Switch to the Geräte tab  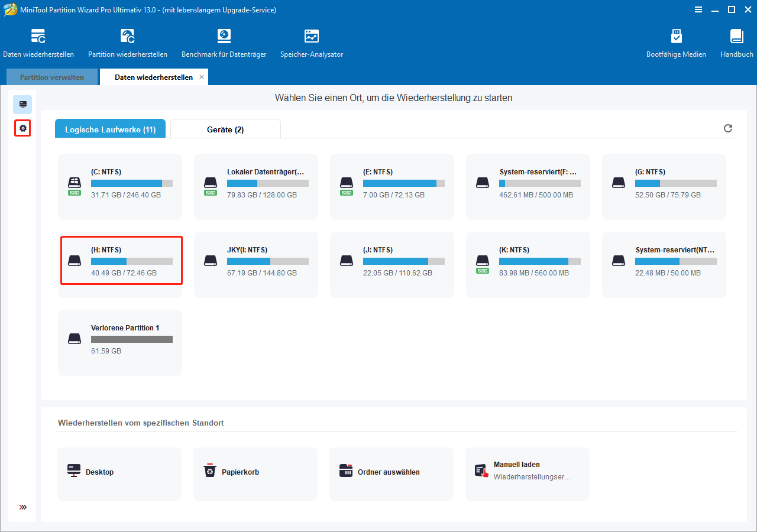[x=225, y=128]
